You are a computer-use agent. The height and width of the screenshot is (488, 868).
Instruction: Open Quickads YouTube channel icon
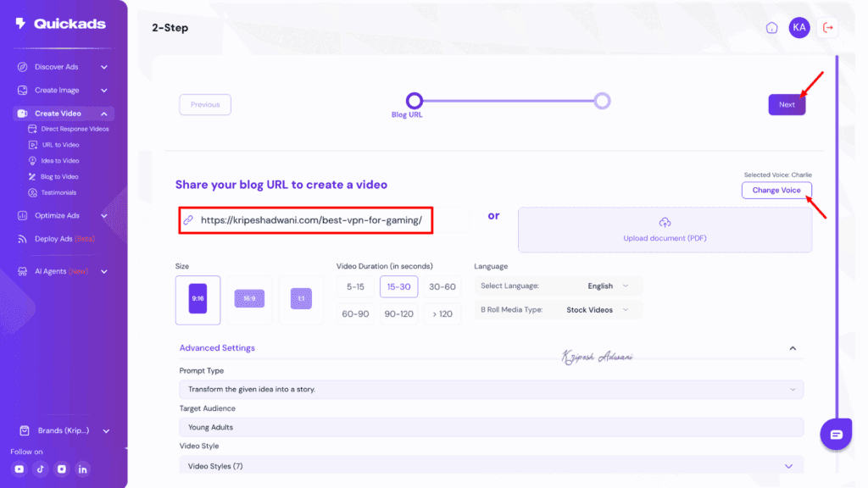(x=19, y=469)
